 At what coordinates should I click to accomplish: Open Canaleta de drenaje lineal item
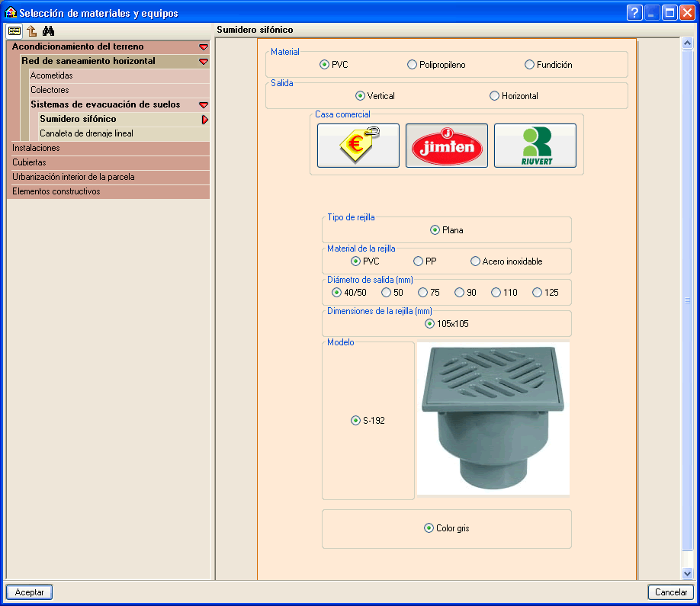[x=86, y=133]
